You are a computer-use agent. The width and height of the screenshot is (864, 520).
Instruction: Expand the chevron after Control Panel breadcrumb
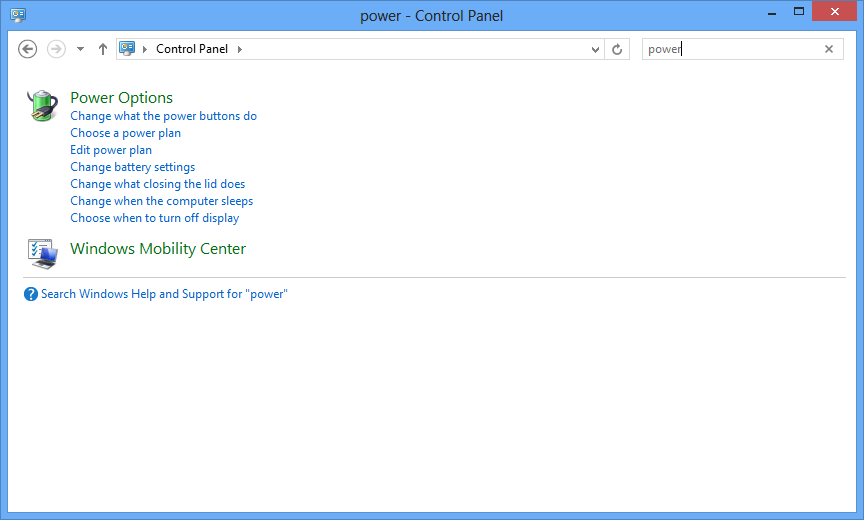click(x=240, y=49)
